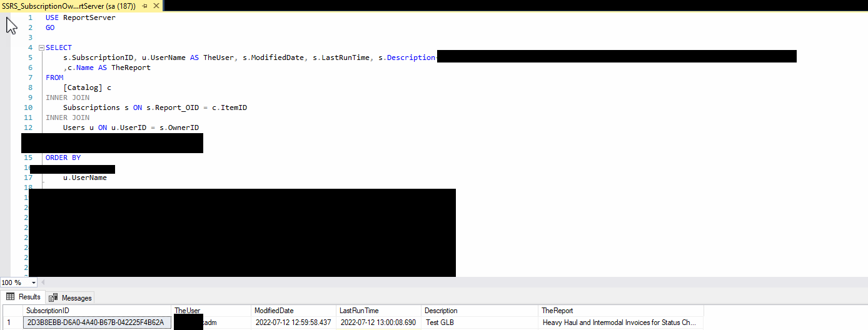
Task: Select the ModifiedDate column header
Action: point(293,311)
